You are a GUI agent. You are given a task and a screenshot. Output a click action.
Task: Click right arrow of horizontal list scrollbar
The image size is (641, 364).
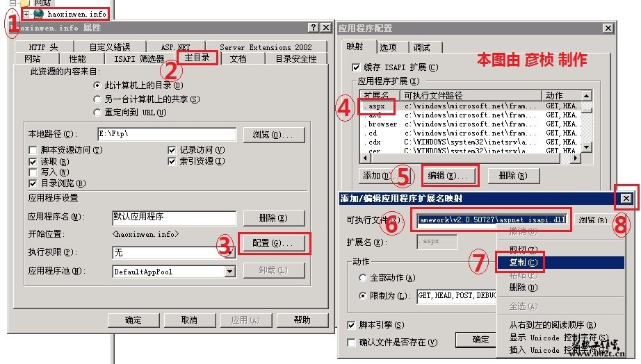(575, 158)
